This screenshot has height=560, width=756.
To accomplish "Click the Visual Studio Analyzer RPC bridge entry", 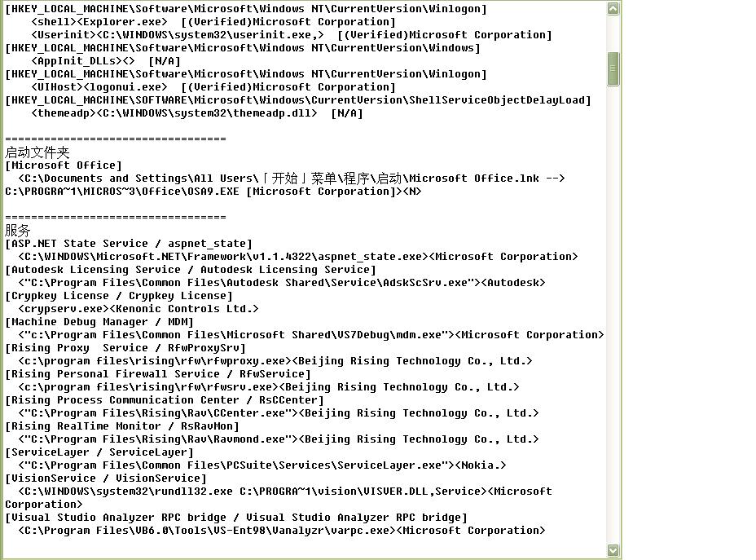I will pyautogui.click(x=236, y=517).
